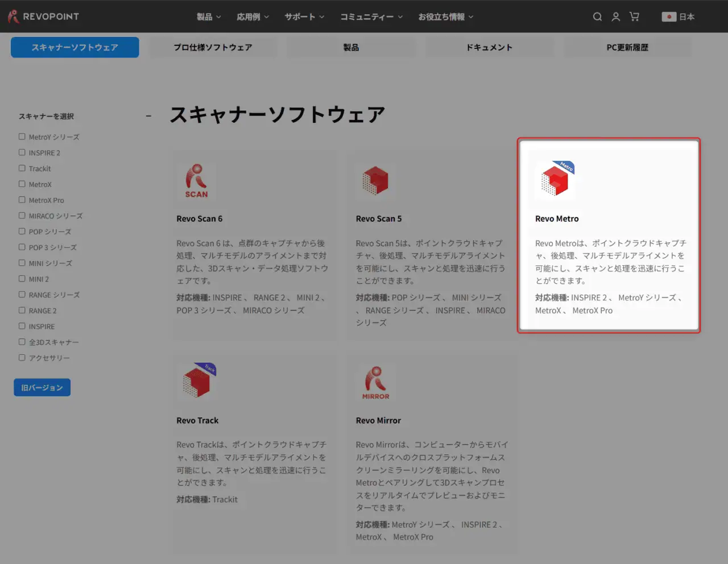Click the Revopoint logo in header
Screen dimensions: 728x564
[44, 16]
